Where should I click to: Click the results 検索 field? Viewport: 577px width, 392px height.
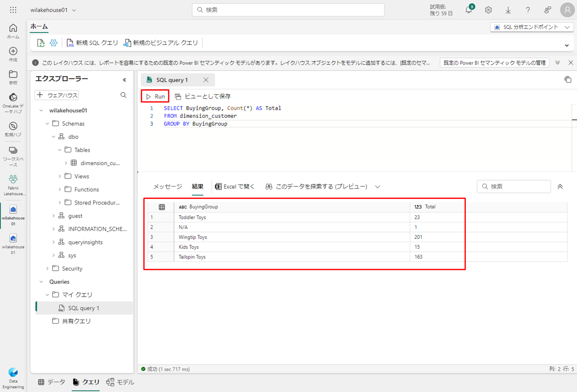pyautogui.click(x=514, y=187)
